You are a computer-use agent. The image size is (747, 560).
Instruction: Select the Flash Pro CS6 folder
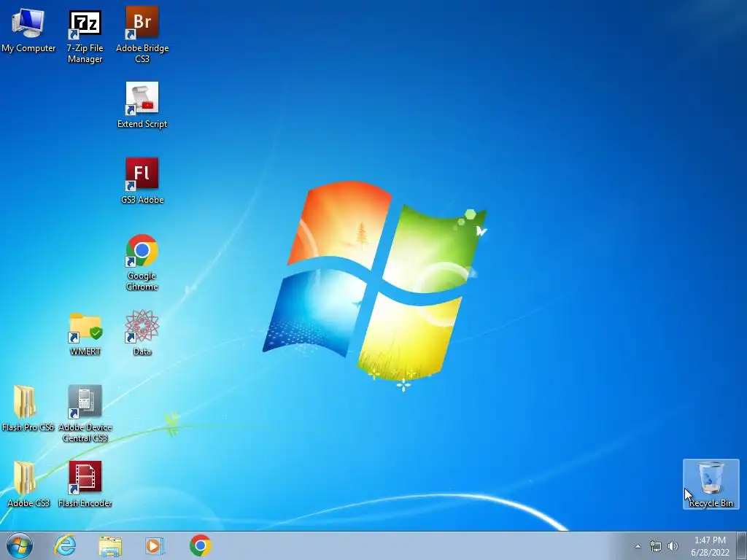[28, 408]
